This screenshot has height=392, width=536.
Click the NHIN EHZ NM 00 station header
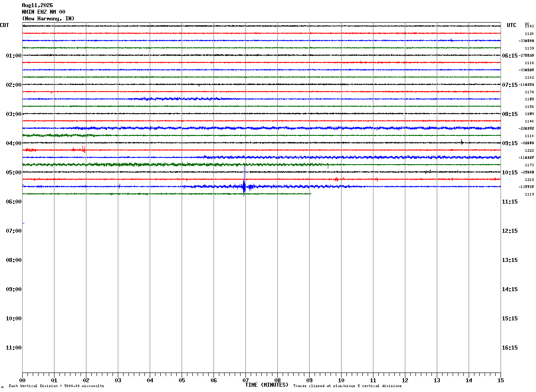point(43,12)
